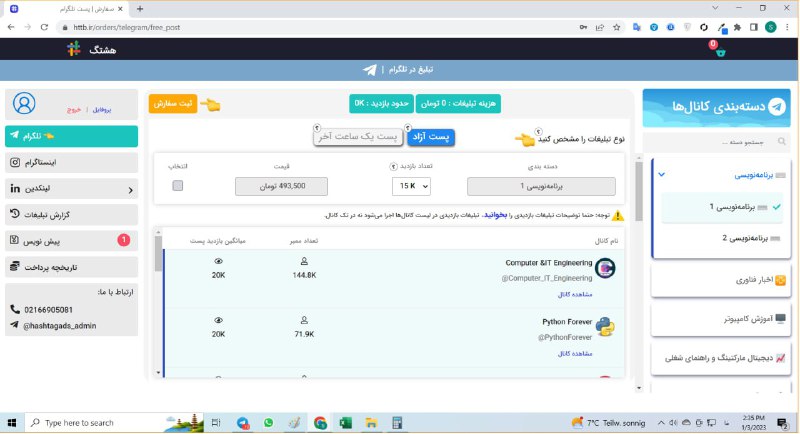Open Task View on the taskbar

click(x=216, y=423)
